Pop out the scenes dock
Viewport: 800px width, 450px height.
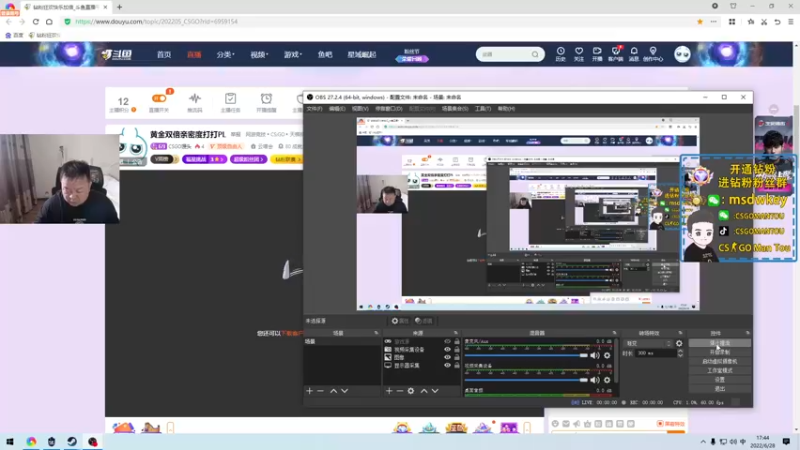point(377,333)
